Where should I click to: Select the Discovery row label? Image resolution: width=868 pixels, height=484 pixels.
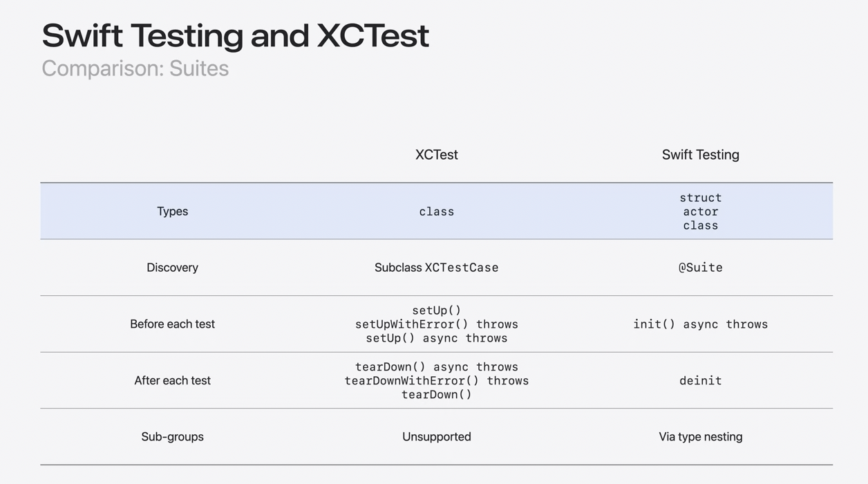pos(172,268)
